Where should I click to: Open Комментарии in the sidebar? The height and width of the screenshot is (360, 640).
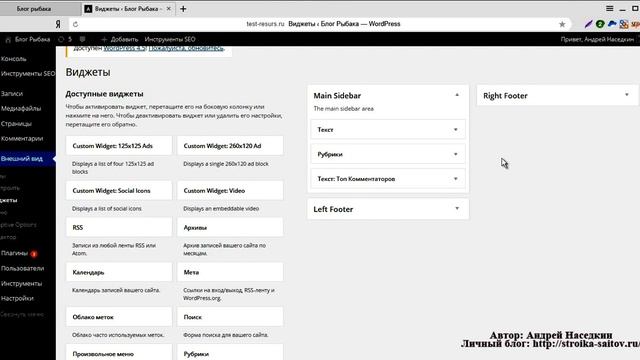pos(22,139)
